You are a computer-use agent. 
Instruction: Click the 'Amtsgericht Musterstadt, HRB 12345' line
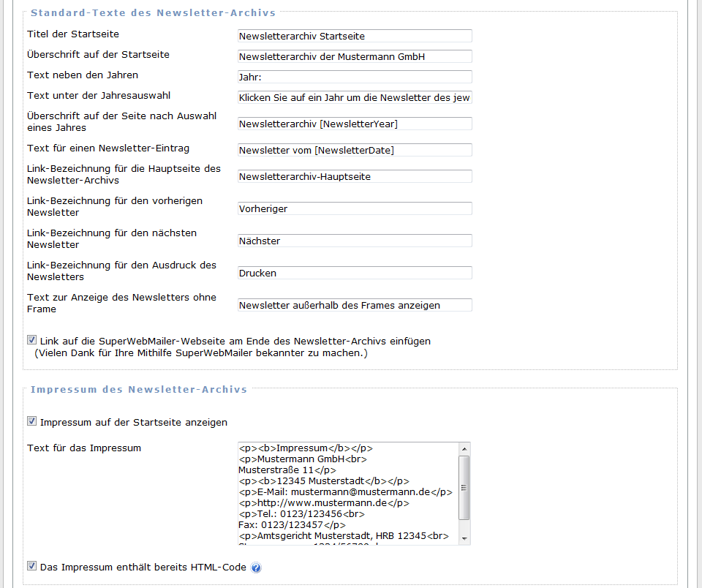[344, 536]
